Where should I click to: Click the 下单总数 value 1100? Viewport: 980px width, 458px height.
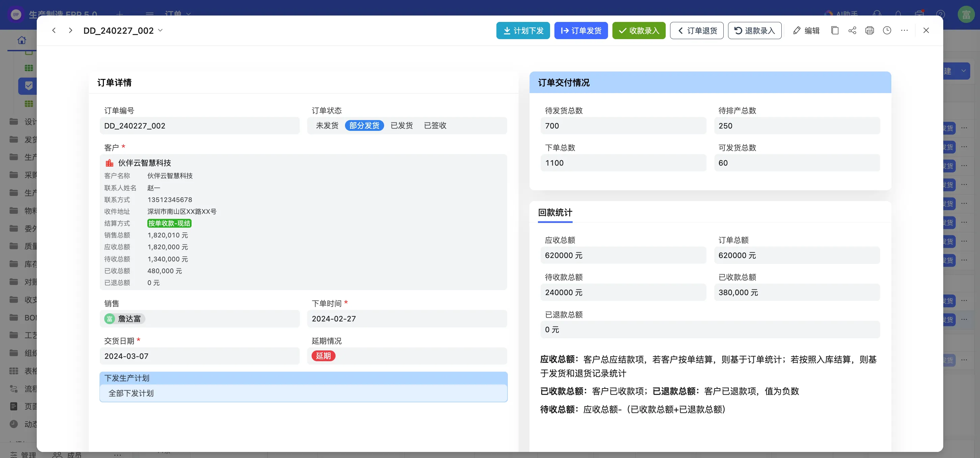[x=623, y=163]
